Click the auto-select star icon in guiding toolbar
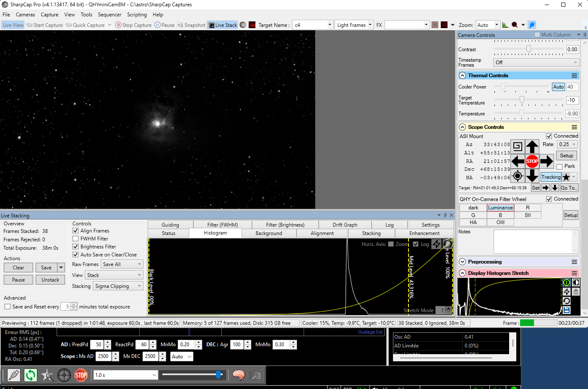The image size is (588, 389). [47, 375]
